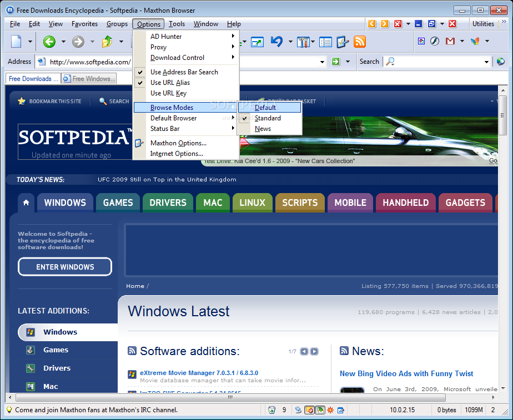Screen dimensions: 513x420
Task: Click the round Flash toolbar icon
Action: click(x=435, y=41)
